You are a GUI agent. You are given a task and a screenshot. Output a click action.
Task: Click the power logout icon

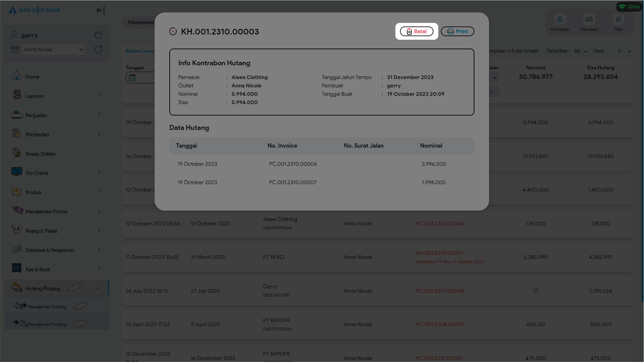[x=98, y=35]
